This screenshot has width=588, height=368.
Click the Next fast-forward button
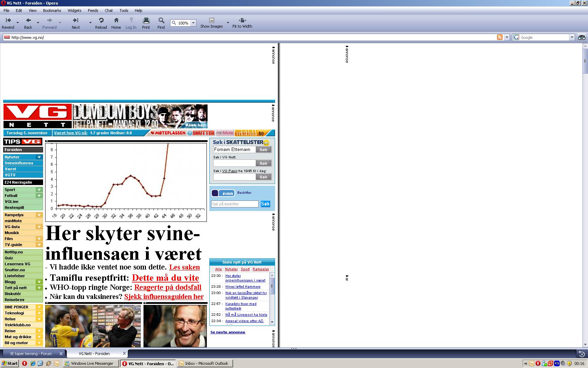(76, 23)
